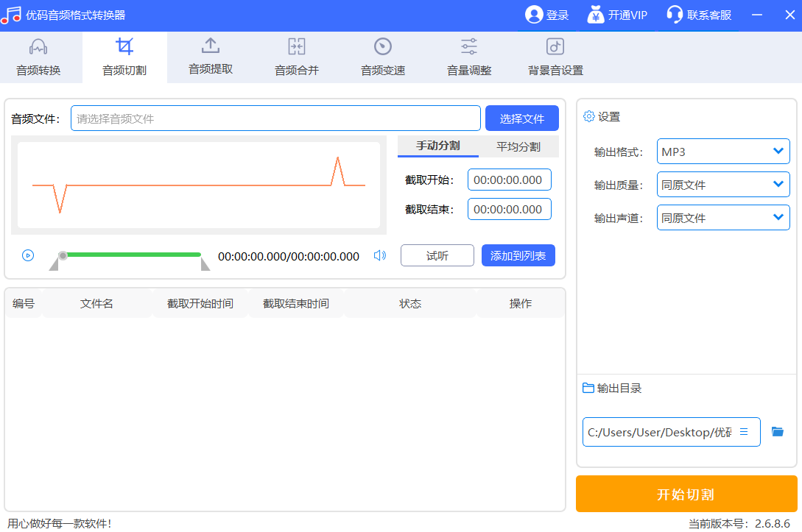Click the play button beside the progress bar
This screenshot has width=802, height=532.
pos(28,256)
